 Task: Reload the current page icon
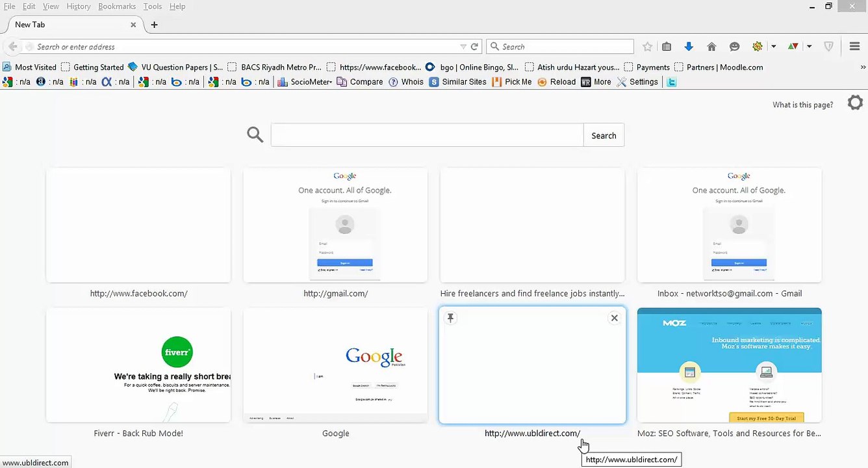[474, 47]
